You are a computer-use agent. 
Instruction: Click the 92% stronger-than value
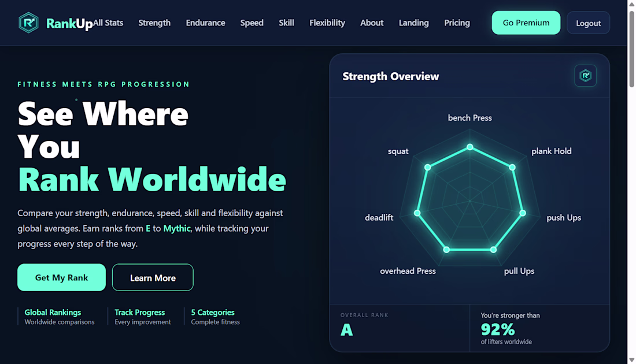tap(498, 329)
